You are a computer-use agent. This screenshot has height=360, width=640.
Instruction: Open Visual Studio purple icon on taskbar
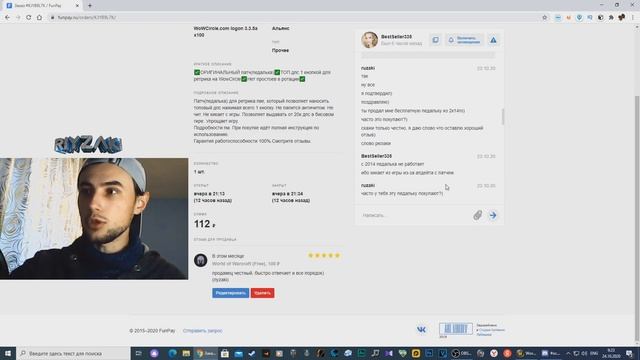[389, 353]
